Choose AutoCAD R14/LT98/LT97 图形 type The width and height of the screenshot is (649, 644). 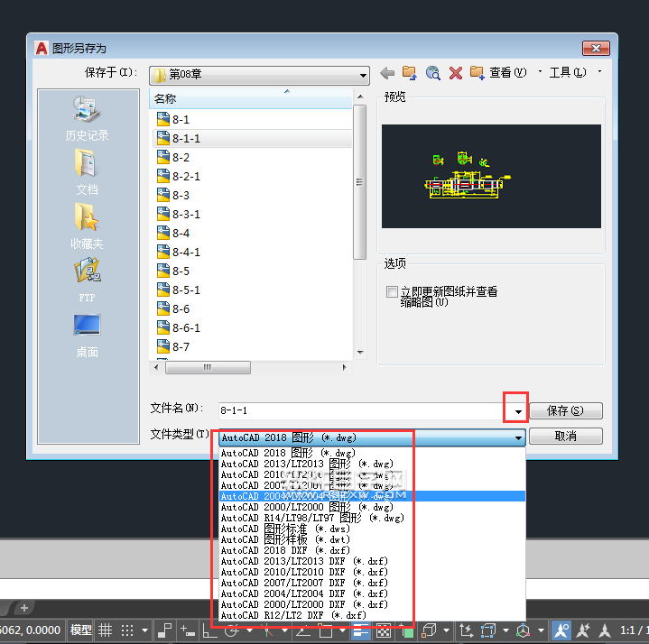372,518
